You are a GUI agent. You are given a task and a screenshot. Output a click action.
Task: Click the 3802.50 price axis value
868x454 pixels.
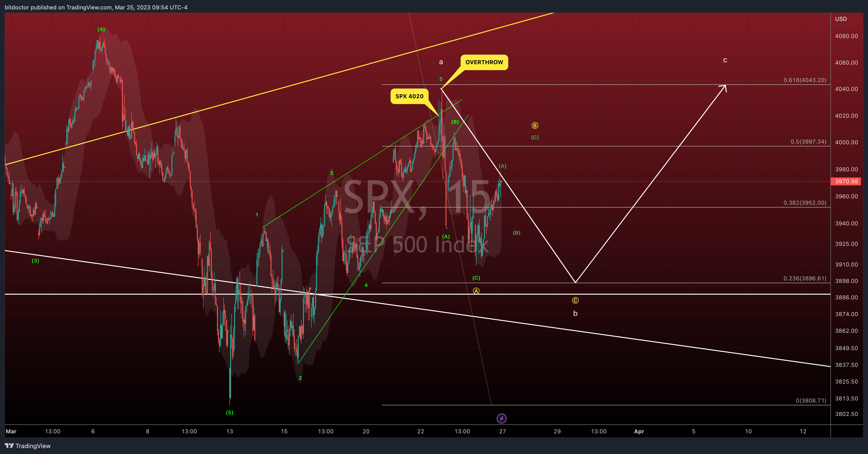(x=846, y=414)
